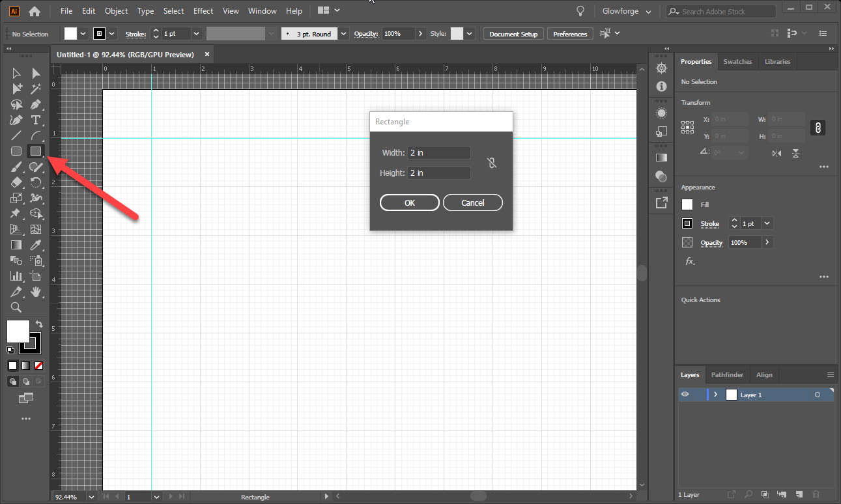The height and width of the screenshot is (504, 841).
Task: Click OK in Rectangle dialog
Action: pos(409,203)
